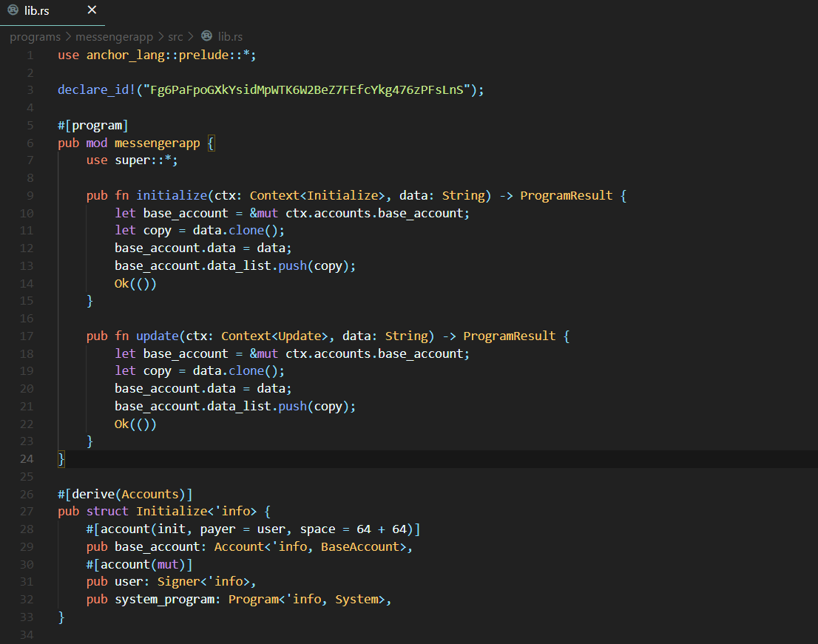Click line number 17 in gutter

pyautogui.click(x=27, y=336)
